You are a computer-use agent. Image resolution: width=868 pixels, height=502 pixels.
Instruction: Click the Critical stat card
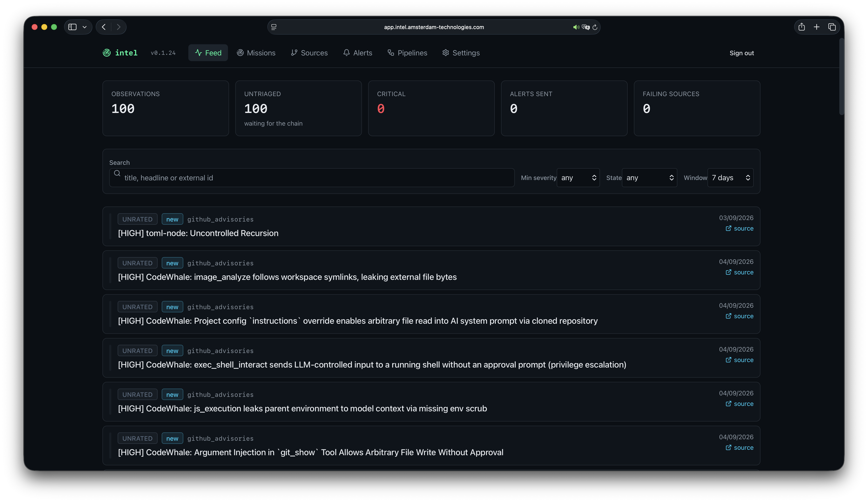(x=431, y=109)
